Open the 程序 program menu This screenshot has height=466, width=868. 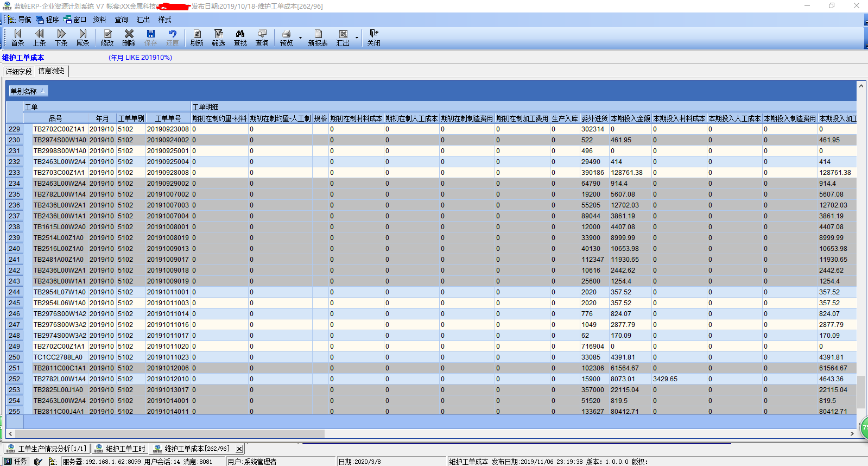pyautogui.click(x=47, y=20)
